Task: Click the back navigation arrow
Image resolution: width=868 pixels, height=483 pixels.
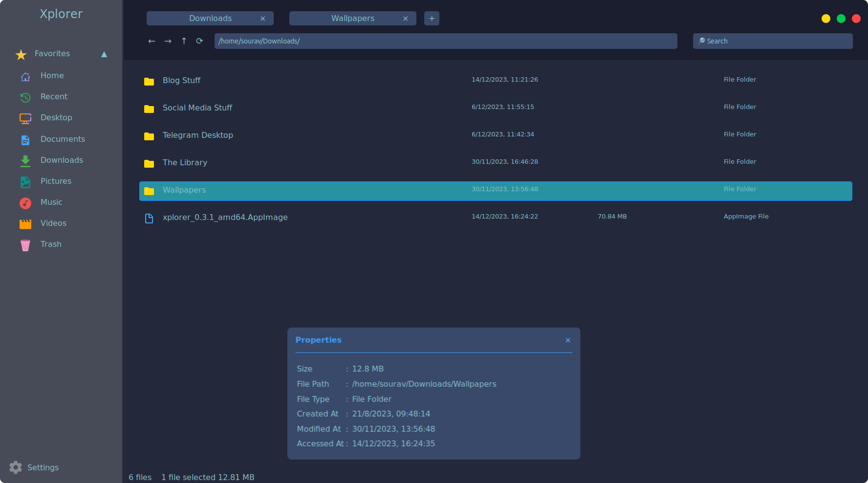Action: click(x=152, y=41)
